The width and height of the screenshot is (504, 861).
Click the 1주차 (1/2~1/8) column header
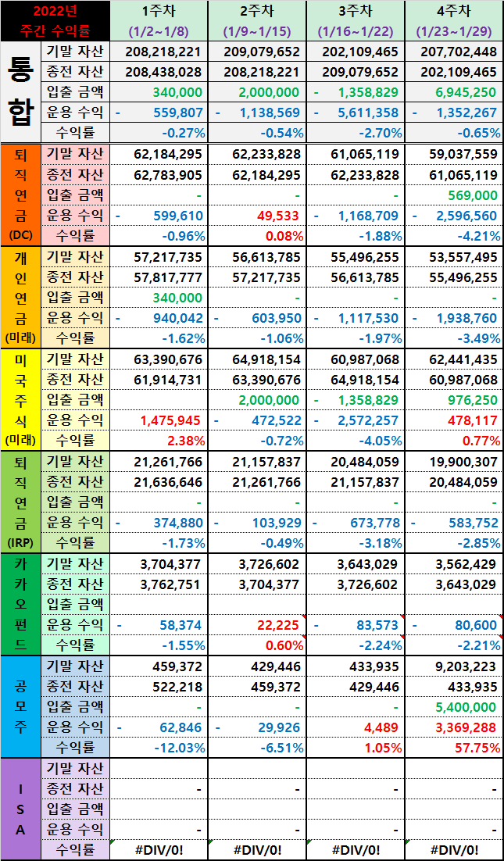pyautogui.click(x=159, y=21)
